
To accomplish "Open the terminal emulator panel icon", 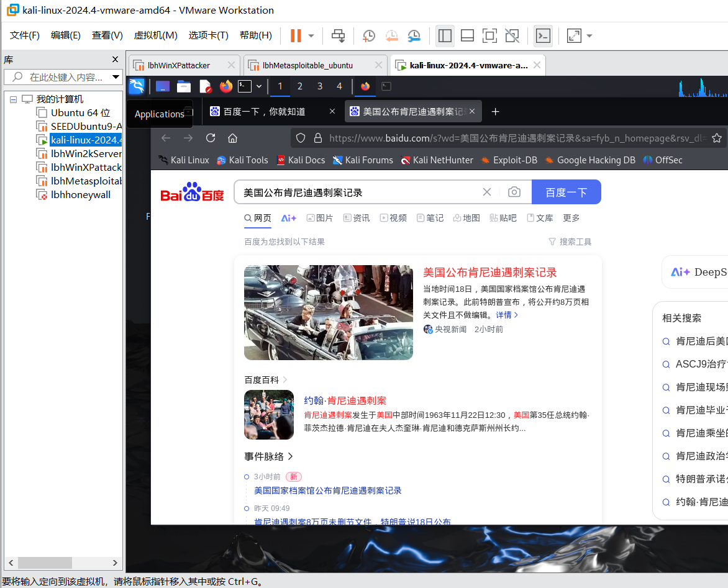I will point(245,86).
